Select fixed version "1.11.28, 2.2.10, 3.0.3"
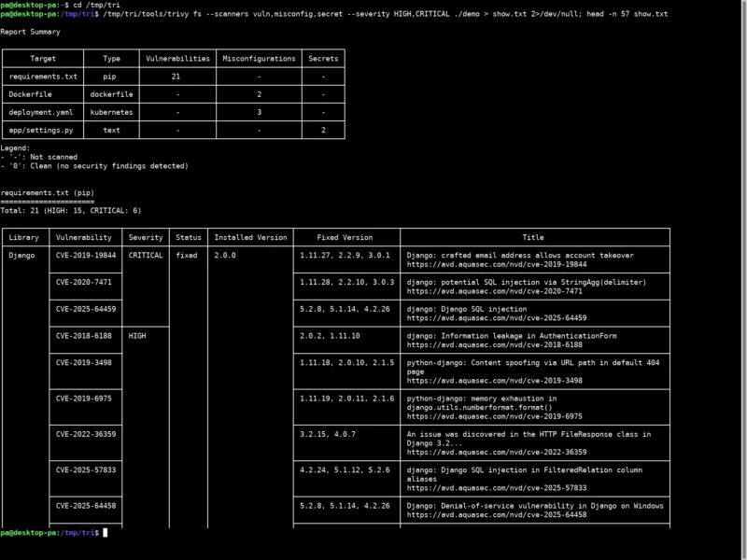 (x=346, y=282)
